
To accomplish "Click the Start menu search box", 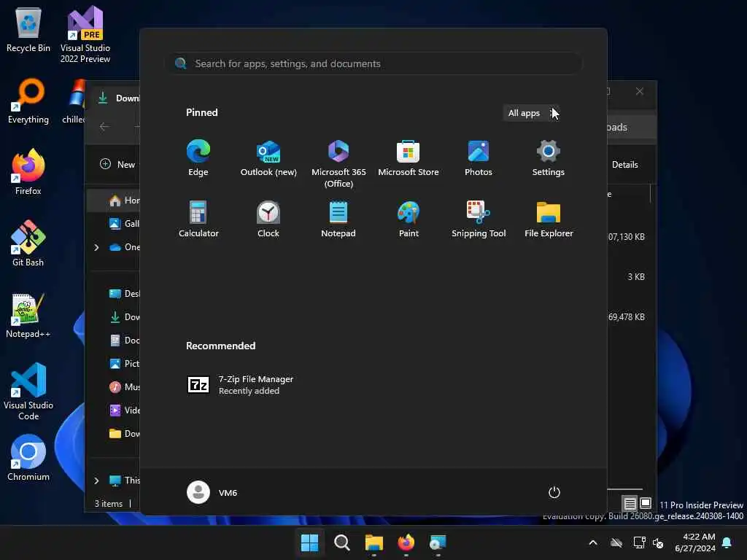I will coord(373,63).
